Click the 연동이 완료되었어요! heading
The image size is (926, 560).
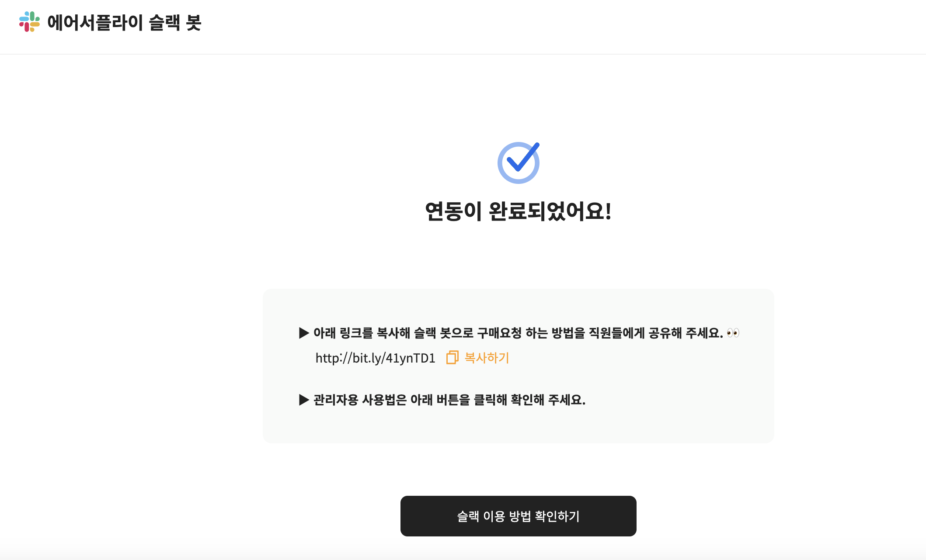point(518,211)
